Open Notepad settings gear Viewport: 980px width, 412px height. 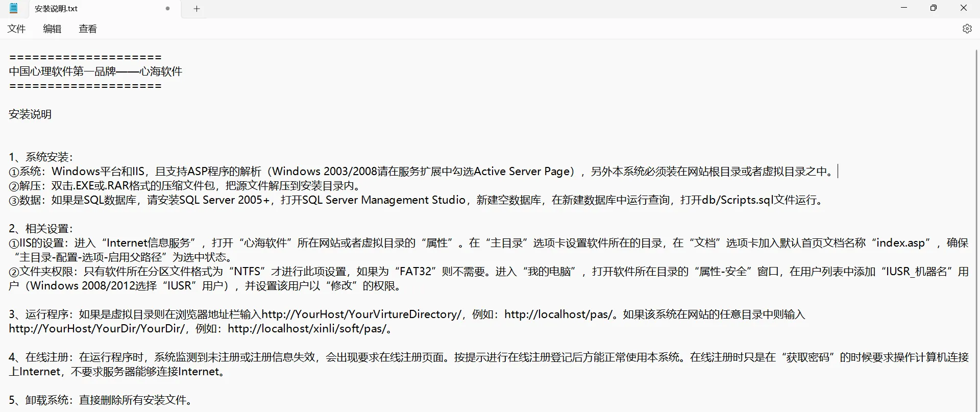coord(967,29)
